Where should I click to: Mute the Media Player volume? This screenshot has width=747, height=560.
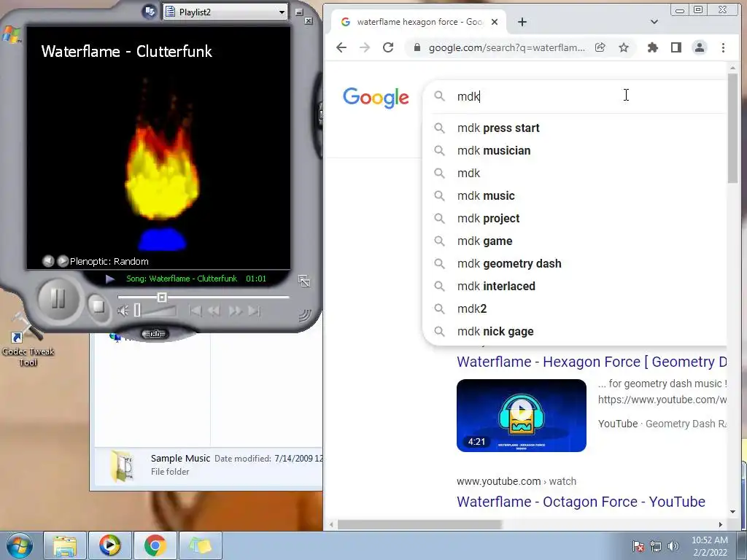123,311
